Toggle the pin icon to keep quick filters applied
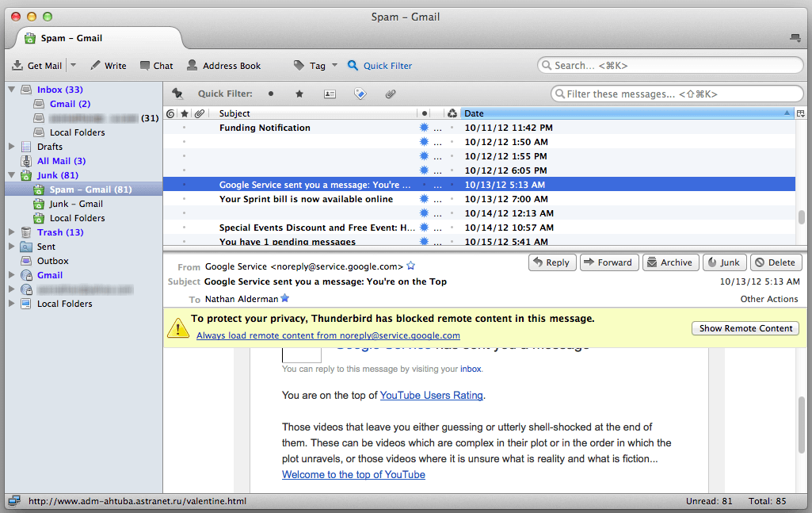 (177, 94)
